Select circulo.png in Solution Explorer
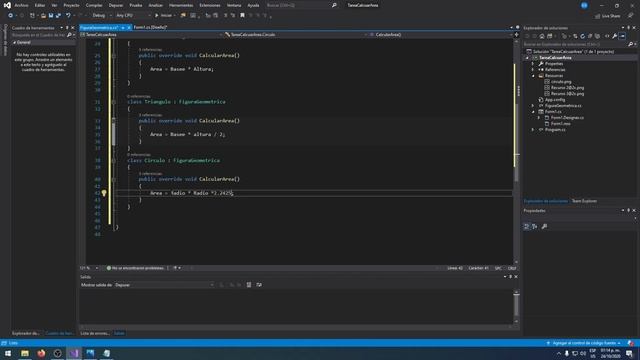This screenshot has width=640, height=360. coord(561,82)
